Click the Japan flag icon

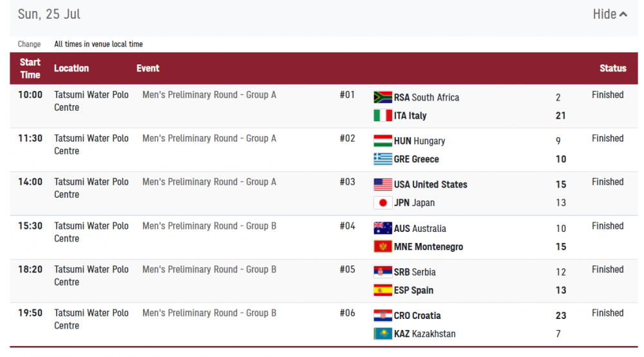383,203
